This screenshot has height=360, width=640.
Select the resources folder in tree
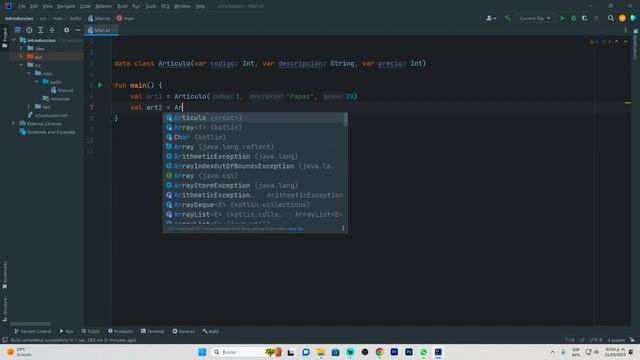click(56, 99)
